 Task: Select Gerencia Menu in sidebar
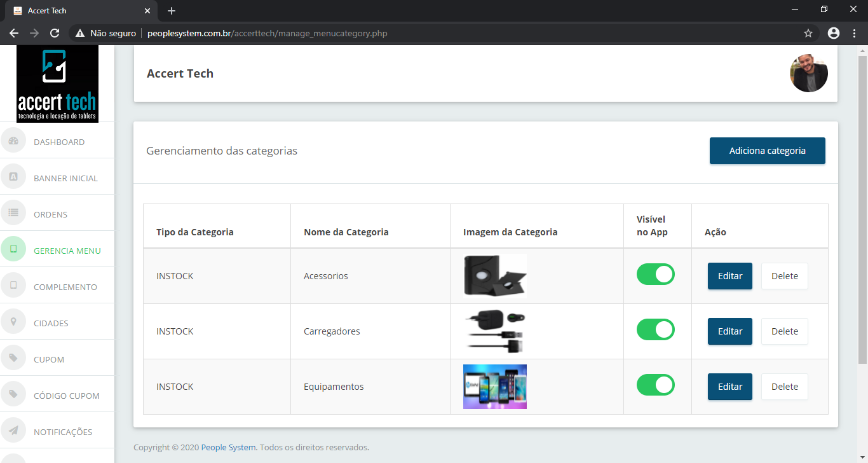(67, 251)
